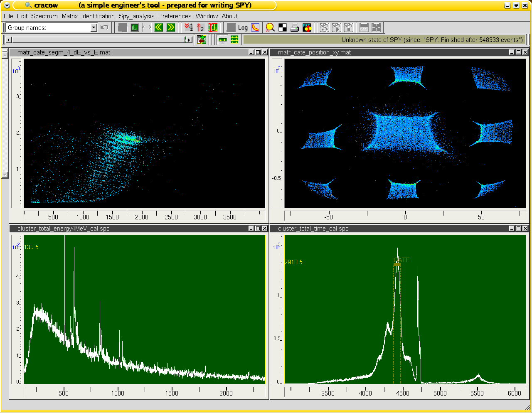Shift spectrum left with double-chevron icon
Viewport: 532px width, 413px height.
click(x=159, y=28)
